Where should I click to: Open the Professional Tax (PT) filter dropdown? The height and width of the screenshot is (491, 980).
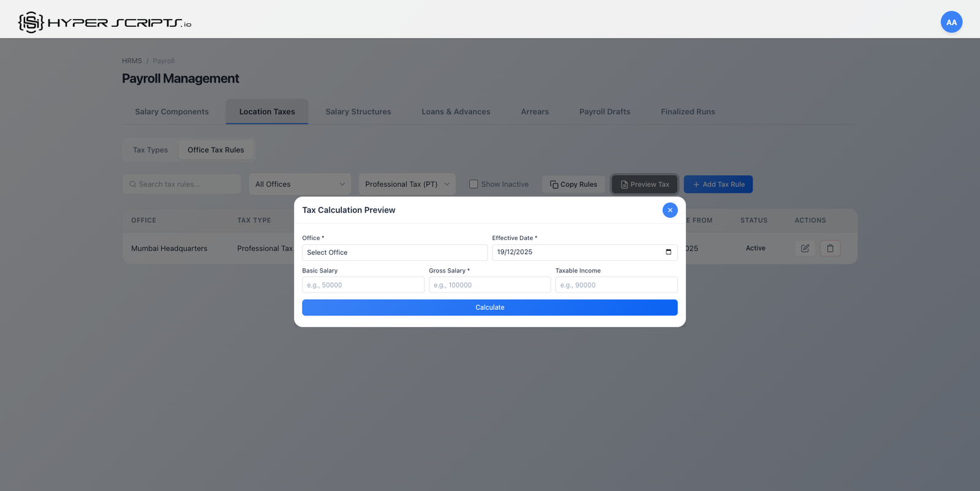click(x=407, y=184)
